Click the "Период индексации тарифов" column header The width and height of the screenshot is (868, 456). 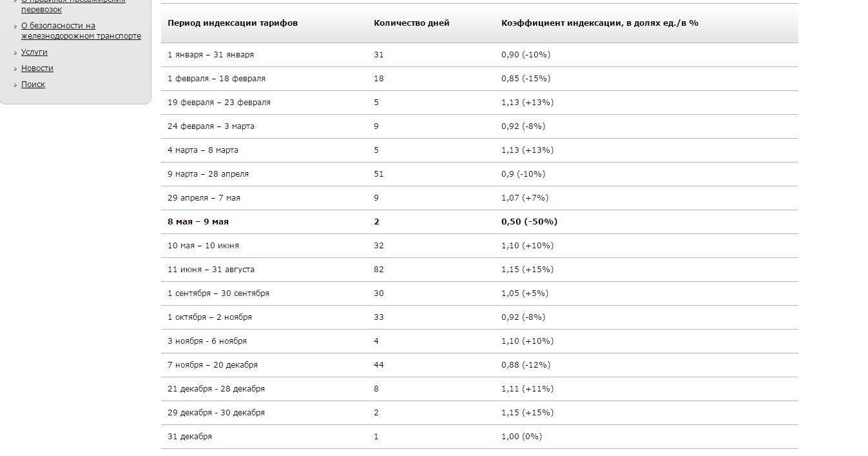click(x=233, y=23)
